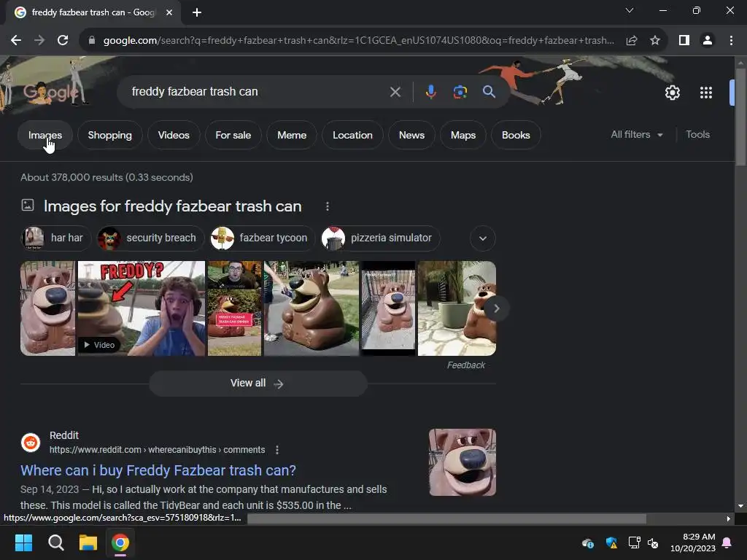Open taskbar clock and date
Screen dimensions: 747x560
point(693,542)
